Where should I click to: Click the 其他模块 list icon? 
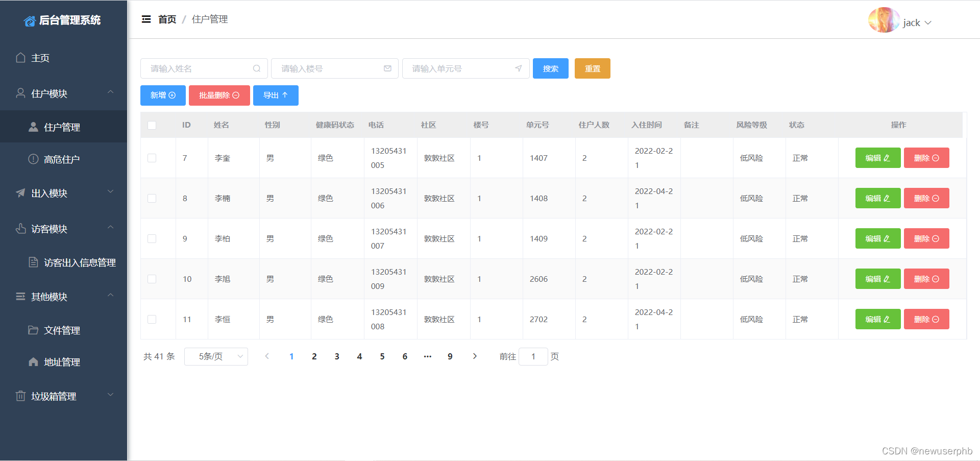20,297
